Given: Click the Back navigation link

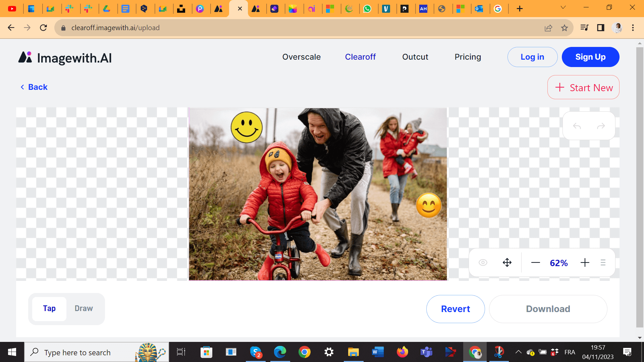Looking at the screenshot, I should [x=34, y=87].
